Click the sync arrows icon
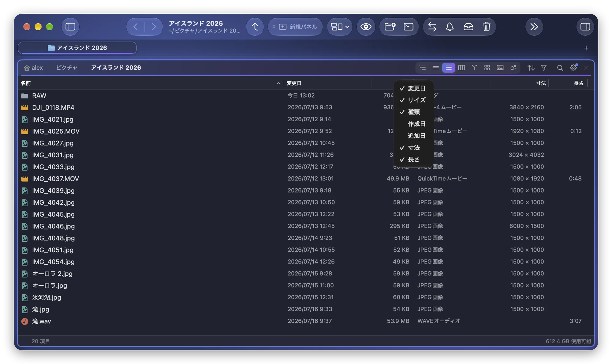Viewport: 612px width, 364px height. coord(432,27)
